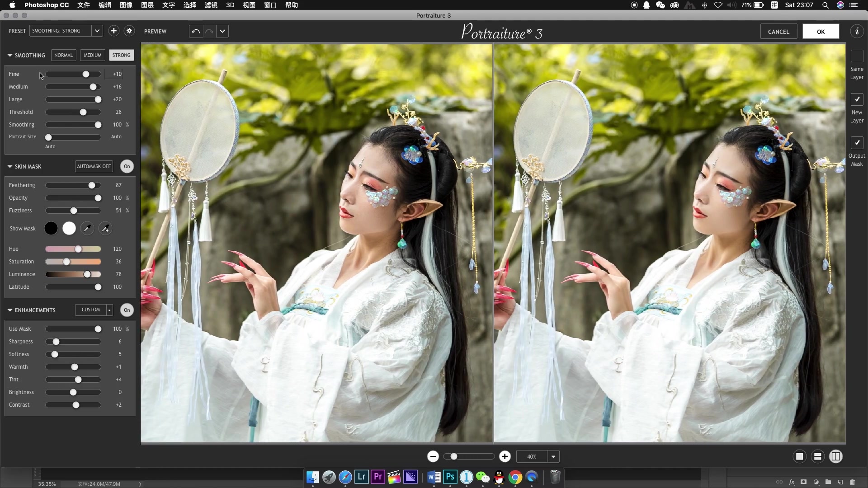This screenshot has width=868, height=488.
Task: Select the eyedropper add-to-mask tool
Action: point(105,229)
